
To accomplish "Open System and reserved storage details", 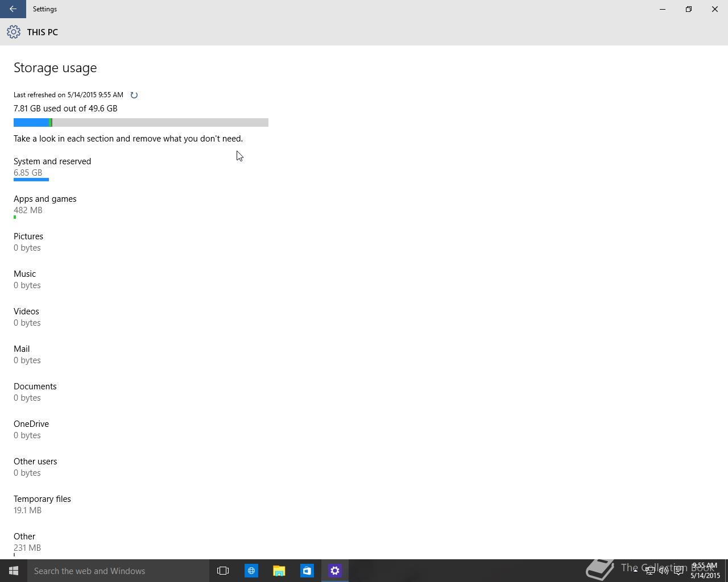I will (x=52, y=169).
